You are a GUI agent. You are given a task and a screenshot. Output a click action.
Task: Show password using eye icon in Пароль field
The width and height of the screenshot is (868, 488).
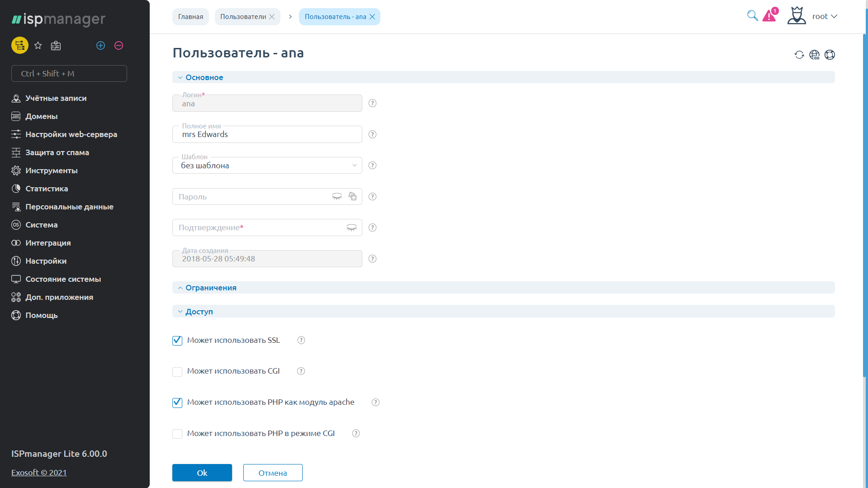(337, 196)
